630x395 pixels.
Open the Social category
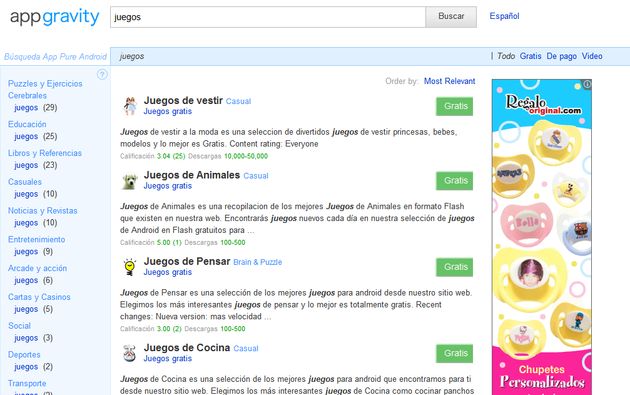19,326
